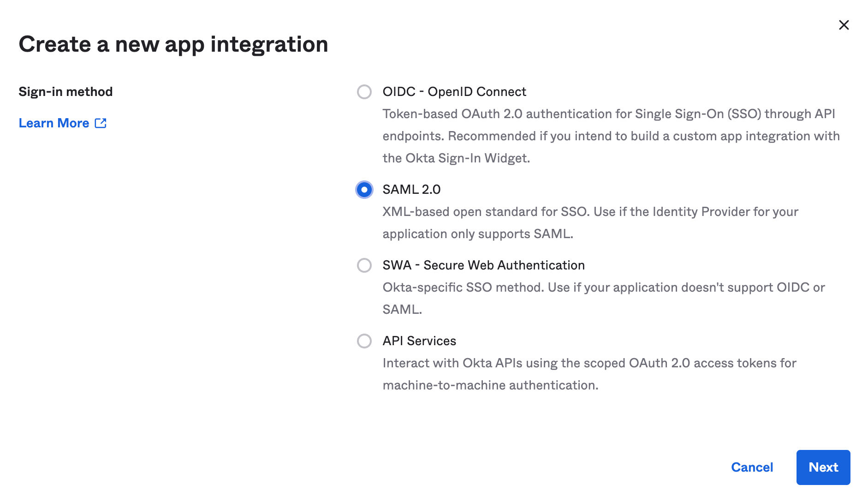Cancel creating the app integration

tap(752, 467)
